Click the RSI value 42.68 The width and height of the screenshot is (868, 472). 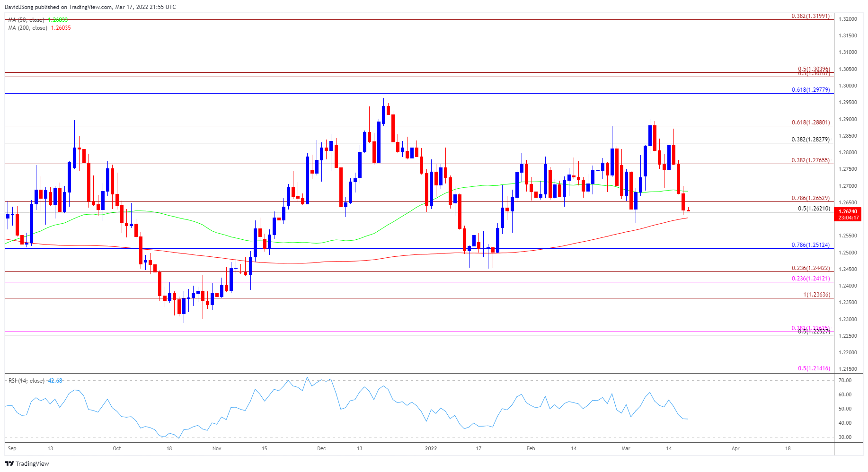click(55, 381)
